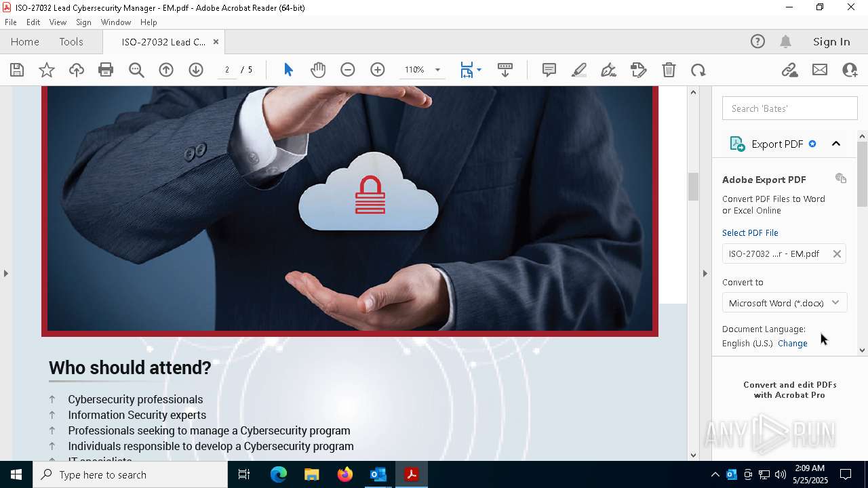868x488 pixels.
Task: Collapse the Export PDF section
Action: coord(836,144)
